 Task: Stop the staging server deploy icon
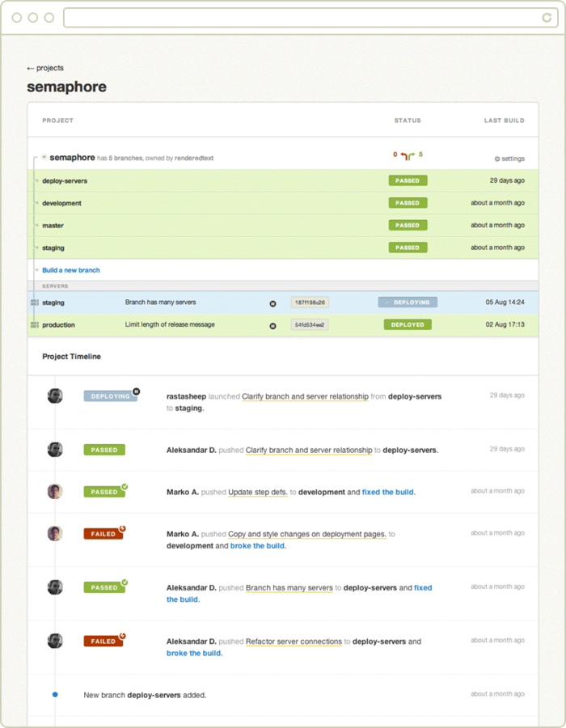[x=272, y=303]
